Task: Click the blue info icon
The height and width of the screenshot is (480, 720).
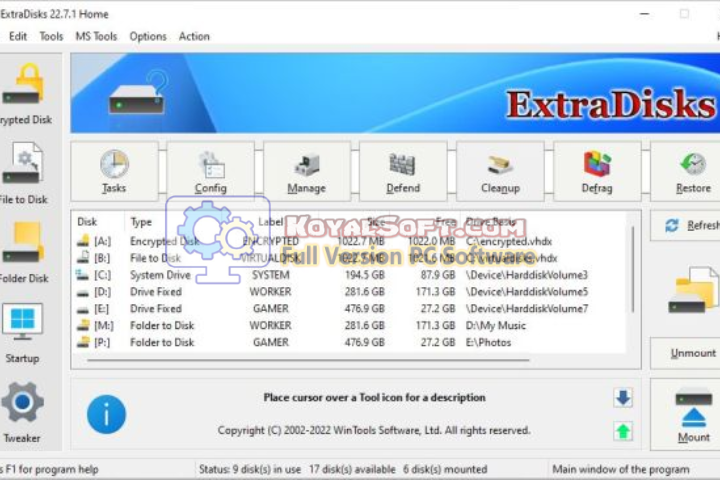Action: [106, 415]
